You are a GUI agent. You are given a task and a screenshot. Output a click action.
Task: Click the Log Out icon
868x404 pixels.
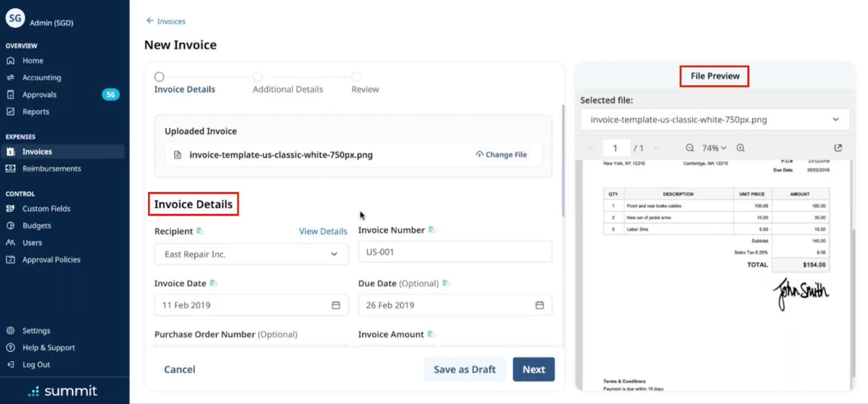pos(10,364)
